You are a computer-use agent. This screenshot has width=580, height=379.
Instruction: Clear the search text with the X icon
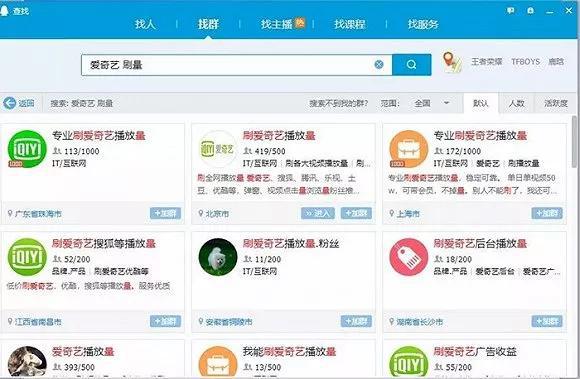coord(379,65)
